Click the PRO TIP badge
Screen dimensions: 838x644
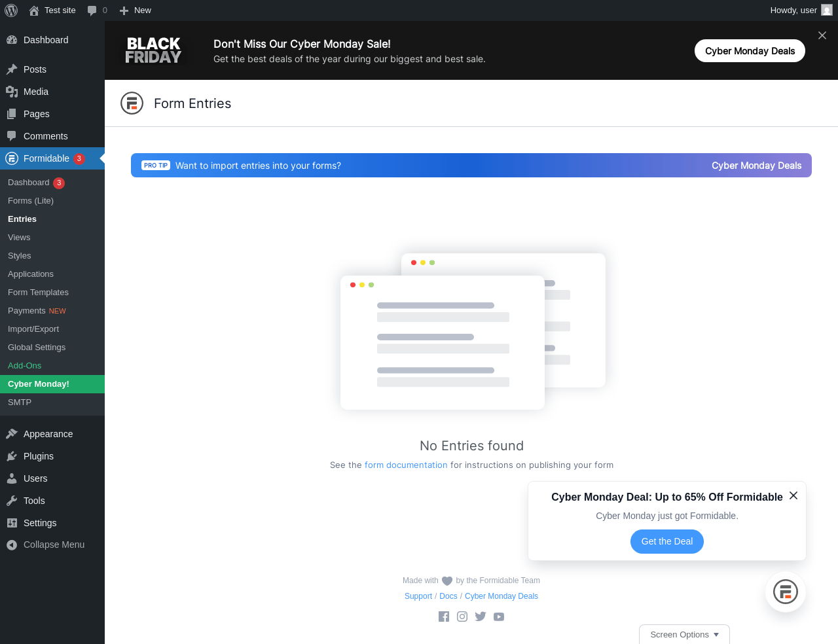156,166
